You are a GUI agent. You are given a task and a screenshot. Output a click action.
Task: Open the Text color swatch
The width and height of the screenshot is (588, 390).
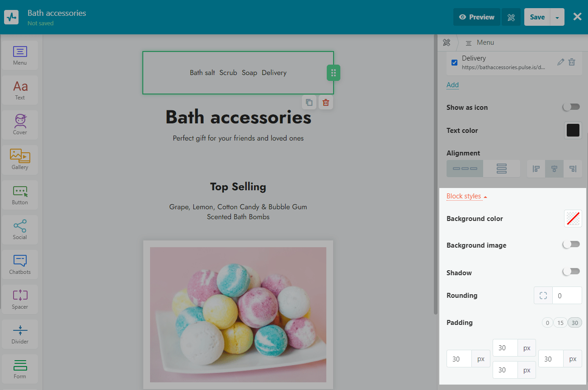[573, 130]
